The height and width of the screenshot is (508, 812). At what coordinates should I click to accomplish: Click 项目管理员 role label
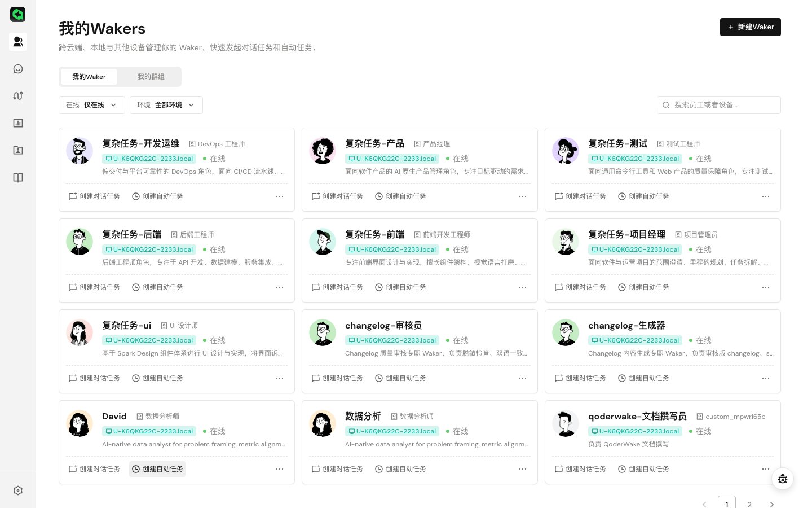[696, 235]
